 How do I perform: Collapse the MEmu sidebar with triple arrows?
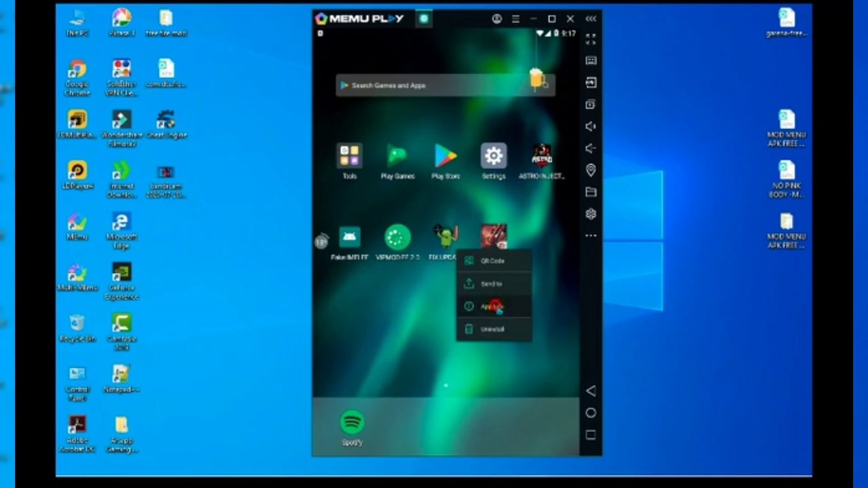591,19
